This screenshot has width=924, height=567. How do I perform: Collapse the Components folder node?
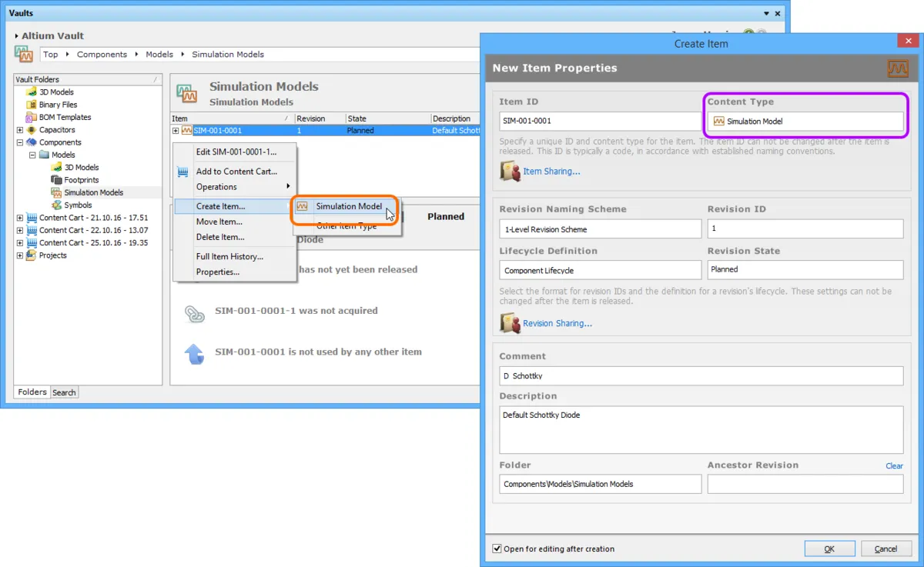tap(20, 142)
